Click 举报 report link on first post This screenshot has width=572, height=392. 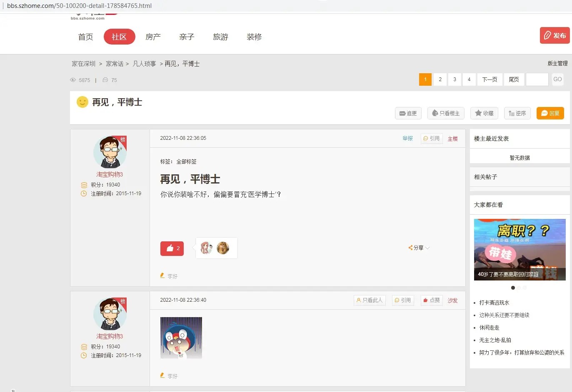click(407, 139)
